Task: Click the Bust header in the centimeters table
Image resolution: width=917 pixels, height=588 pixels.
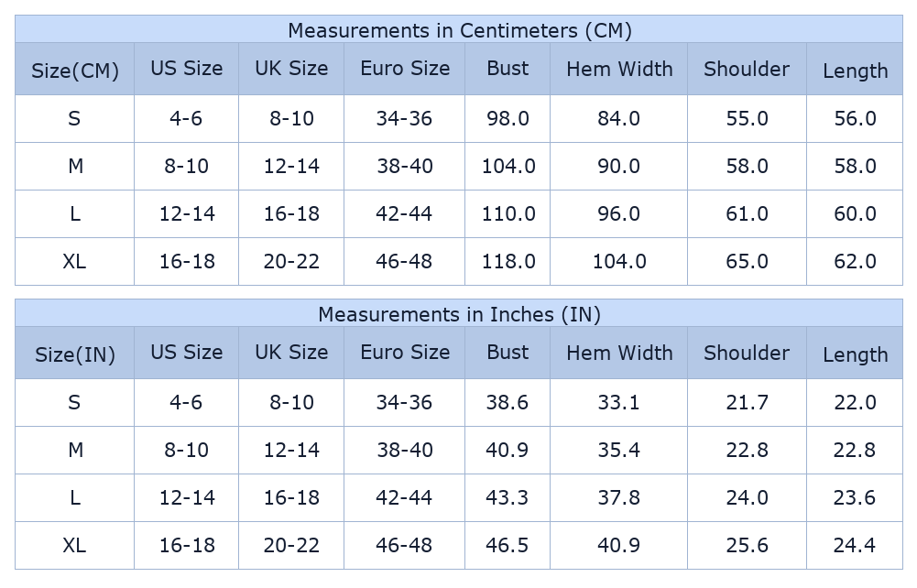Action: tap(508, 69)
